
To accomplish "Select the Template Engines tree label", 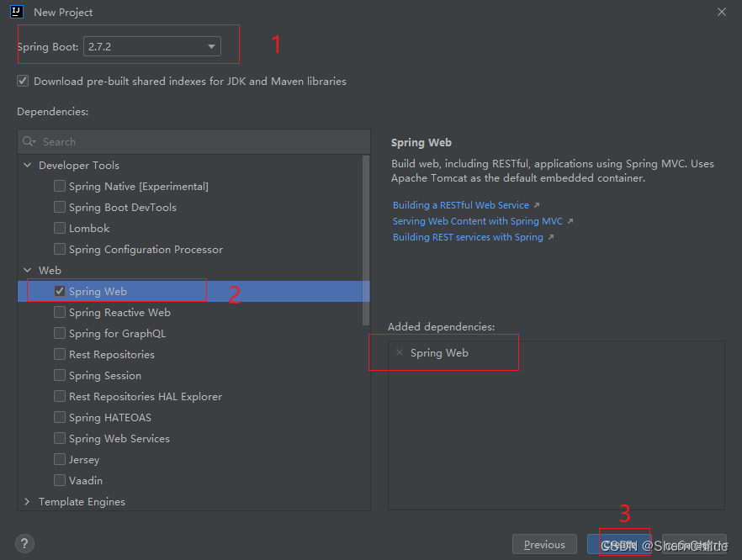I will [x=82, y=501].
